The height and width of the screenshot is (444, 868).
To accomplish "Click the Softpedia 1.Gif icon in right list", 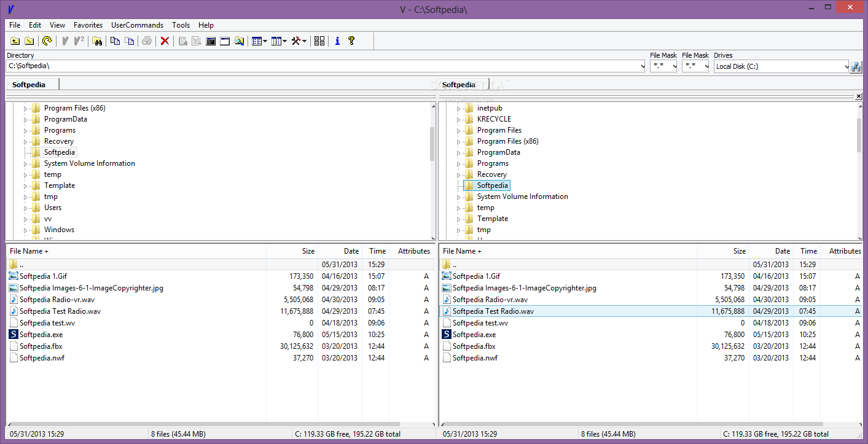I will [447, 276].
